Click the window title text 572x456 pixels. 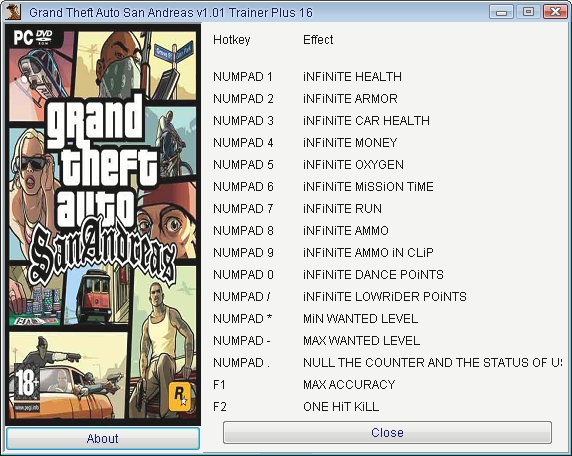[x=171, y=12]
